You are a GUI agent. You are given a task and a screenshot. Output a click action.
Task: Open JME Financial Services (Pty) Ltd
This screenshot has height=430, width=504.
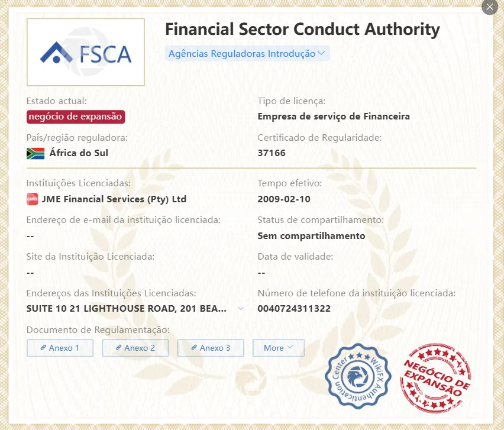coord(114,199)
